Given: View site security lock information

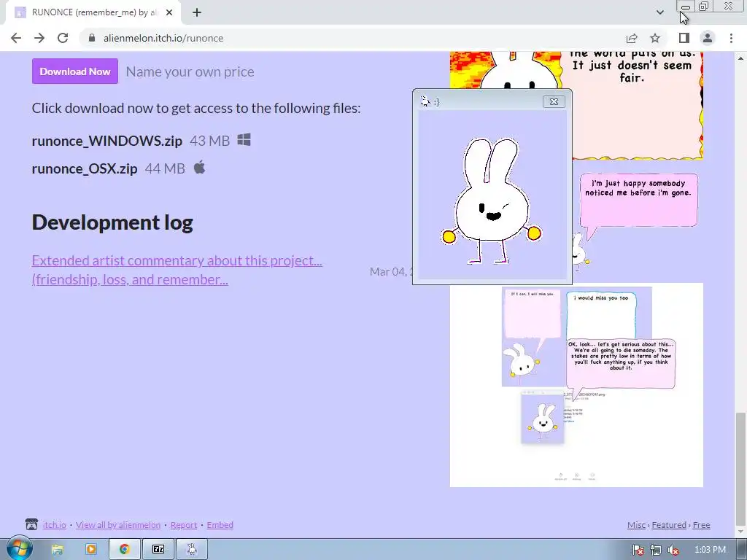Looking at the screenshot, I should pos(92,38).
